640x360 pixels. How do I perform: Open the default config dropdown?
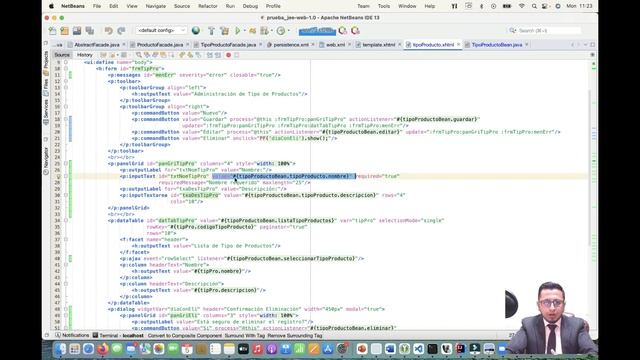[161, 31]
